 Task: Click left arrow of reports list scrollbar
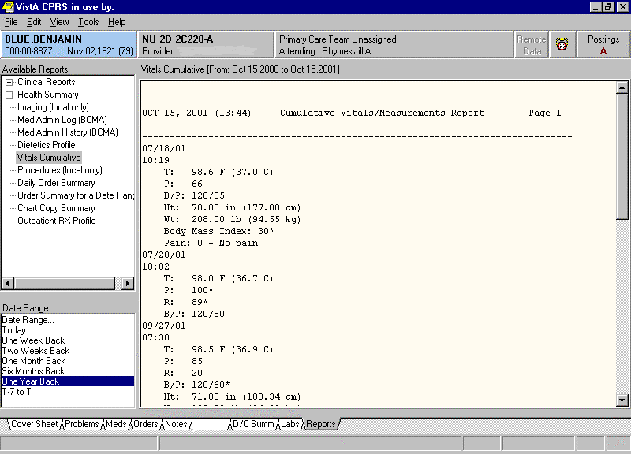(8, 283)
